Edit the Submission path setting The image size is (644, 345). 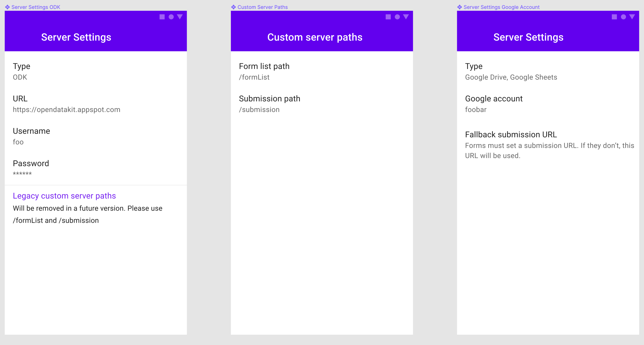pyautogui.click(x=269, y=104)
